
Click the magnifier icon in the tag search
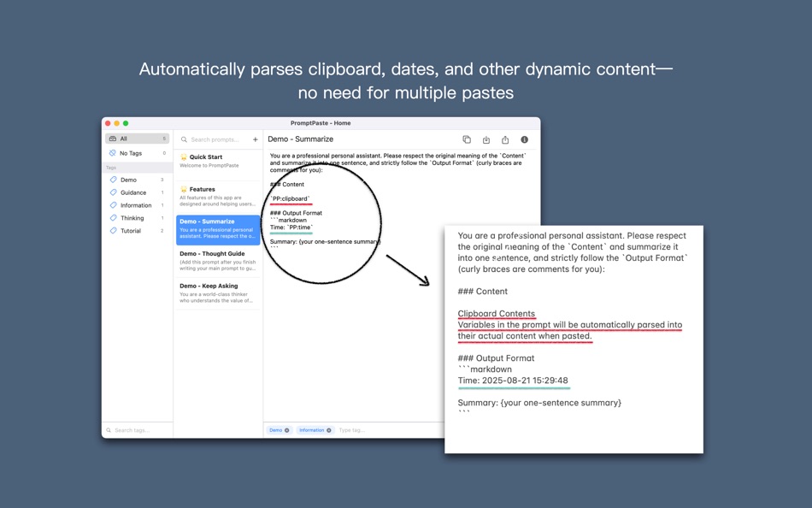point(109,430)
